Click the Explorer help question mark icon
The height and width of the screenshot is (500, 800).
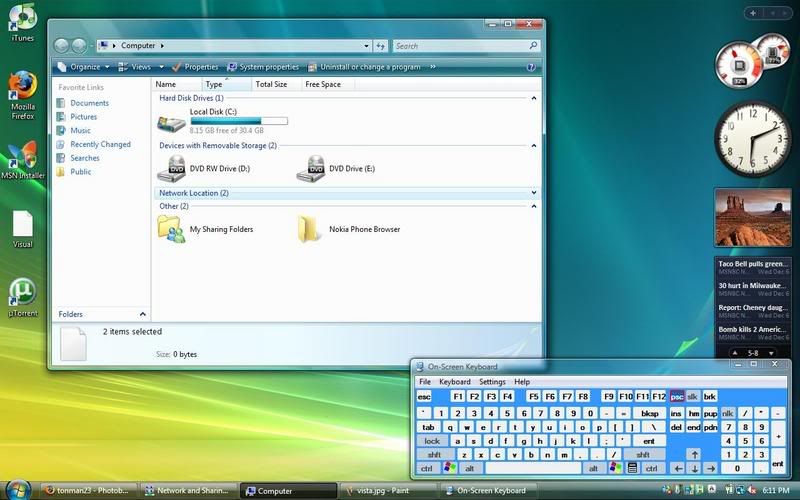[531, 67]
